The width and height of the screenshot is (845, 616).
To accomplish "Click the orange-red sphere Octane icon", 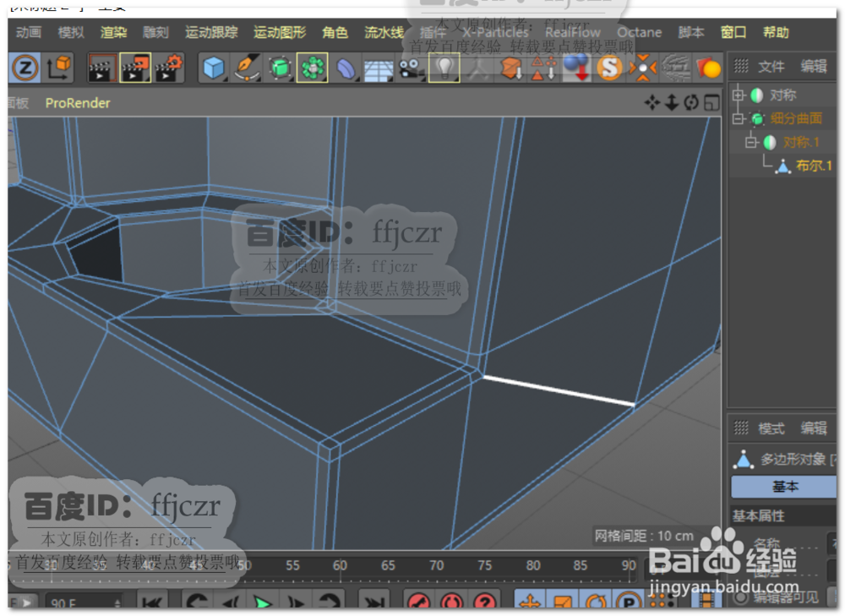I will [x=709, y=68].
